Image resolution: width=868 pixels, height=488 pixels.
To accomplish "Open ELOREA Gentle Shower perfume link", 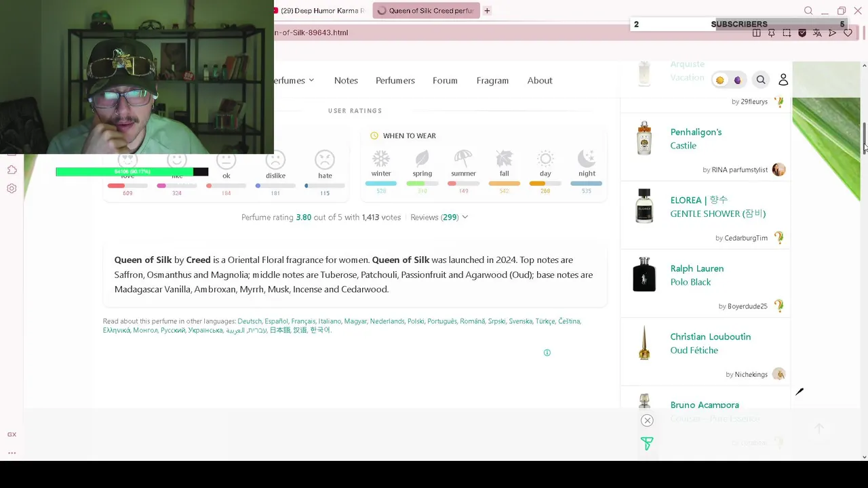I will 717,207.
